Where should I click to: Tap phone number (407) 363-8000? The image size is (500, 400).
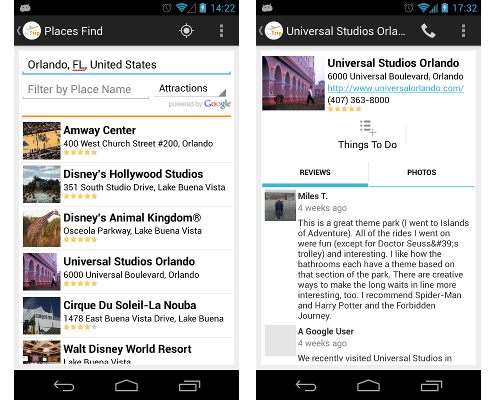[358, 100]
